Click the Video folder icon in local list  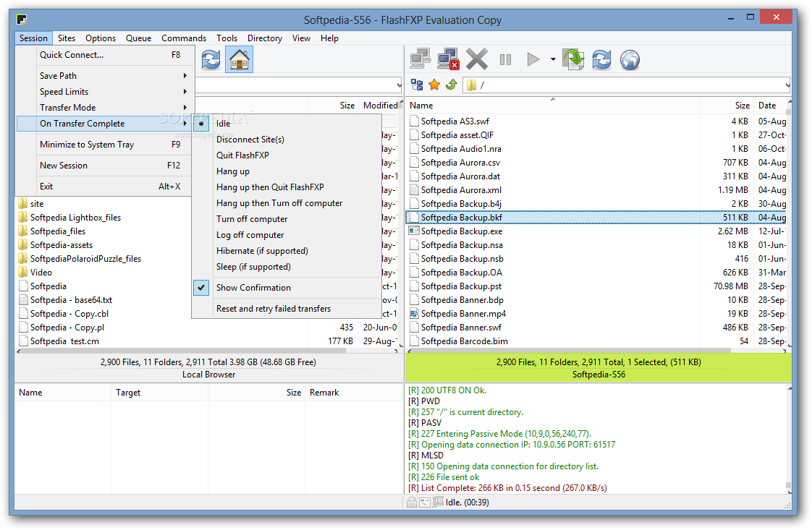[22, 272]
